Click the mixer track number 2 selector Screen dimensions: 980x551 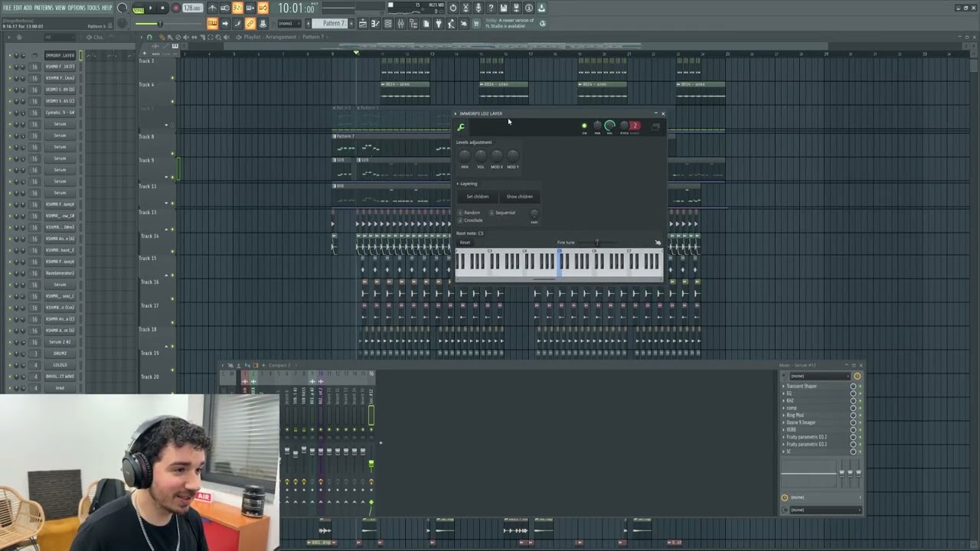click(x=635, y=126)
